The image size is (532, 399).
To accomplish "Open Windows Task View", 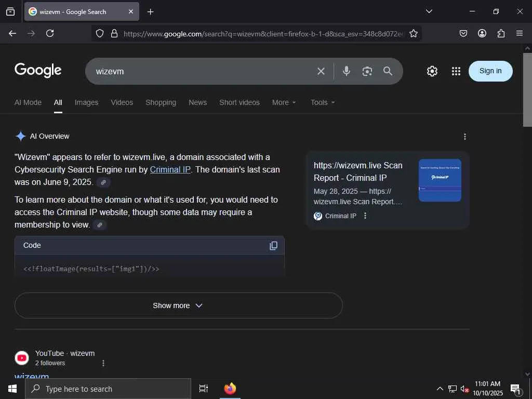I will click(x=203, y=389).
